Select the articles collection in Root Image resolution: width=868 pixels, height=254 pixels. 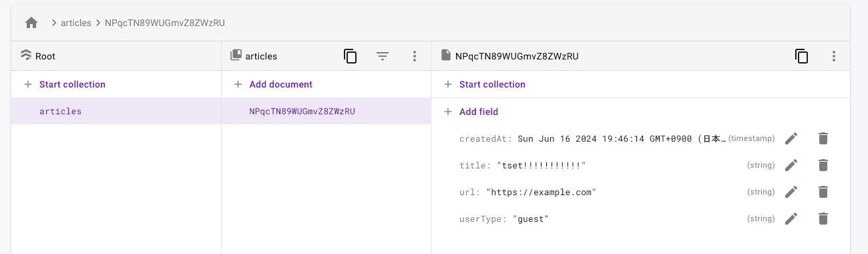116,112
